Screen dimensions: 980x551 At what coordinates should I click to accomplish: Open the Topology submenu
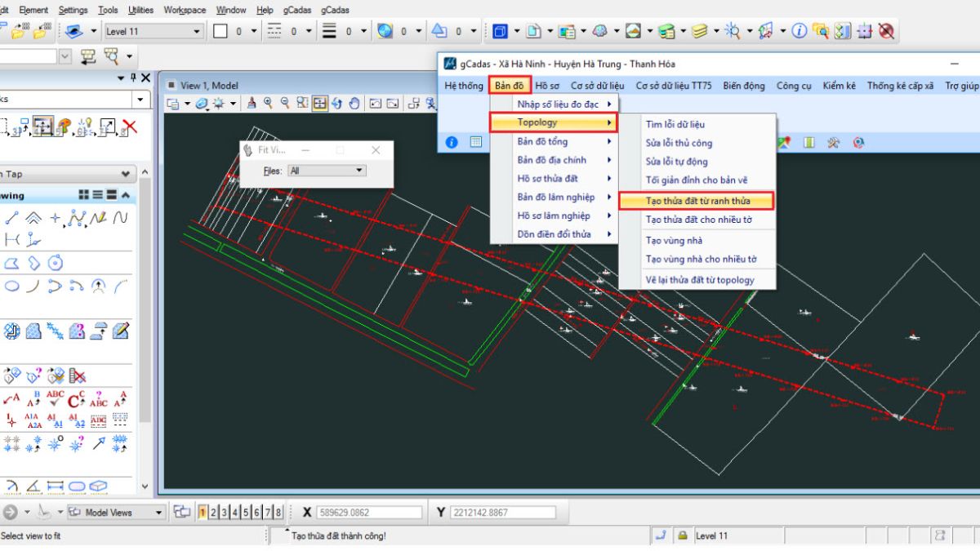click(x=554, y=122)
